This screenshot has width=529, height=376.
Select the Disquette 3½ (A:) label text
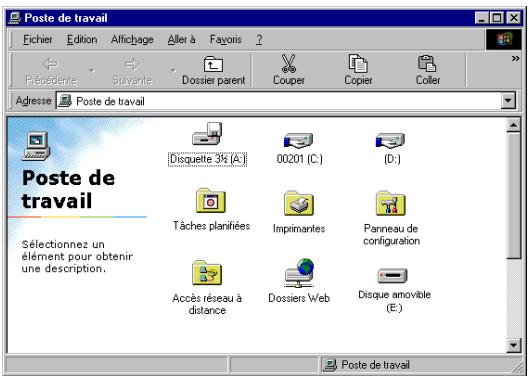[207, 159]
